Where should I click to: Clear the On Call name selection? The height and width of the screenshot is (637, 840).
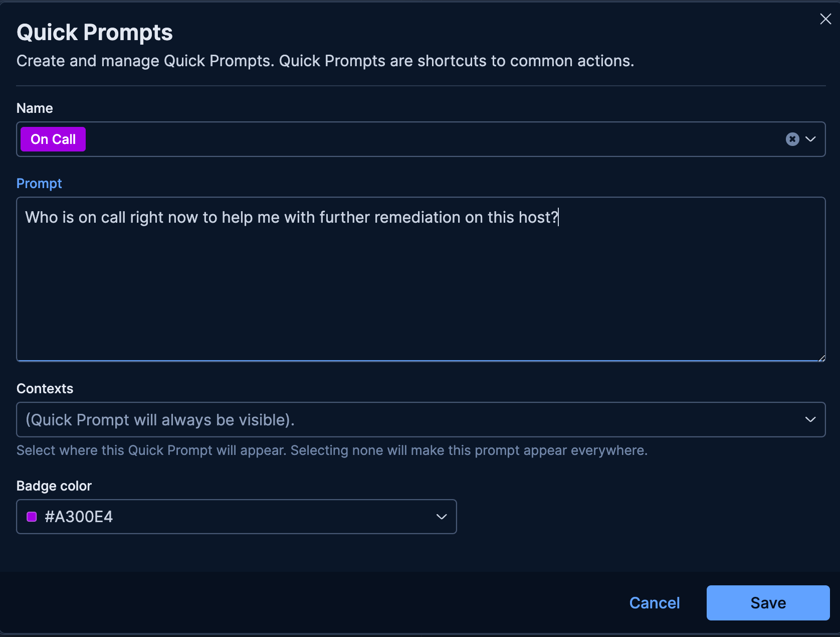(792, 139)
